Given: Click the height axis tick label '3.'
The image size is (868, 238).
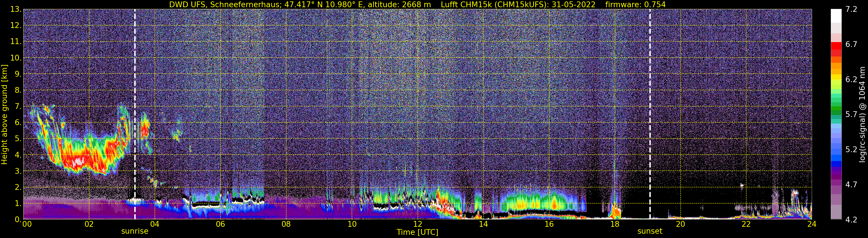Looking at the screenshot, I should 18,171.
